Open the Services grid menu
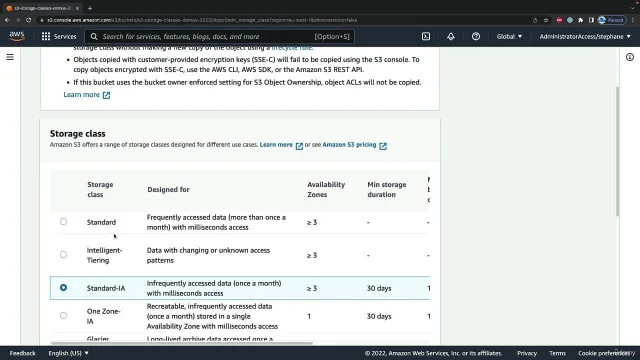 [x=46, y=36]
